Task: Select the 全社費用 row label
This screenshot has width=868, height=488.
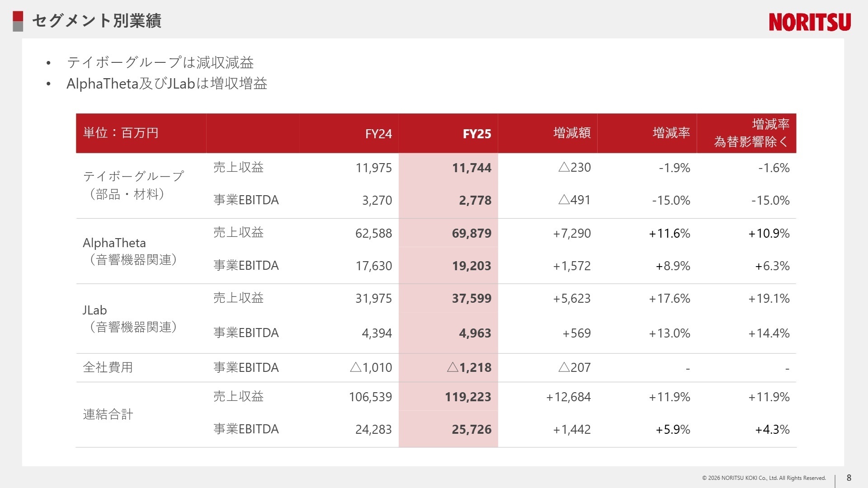Action: [108, 367]
